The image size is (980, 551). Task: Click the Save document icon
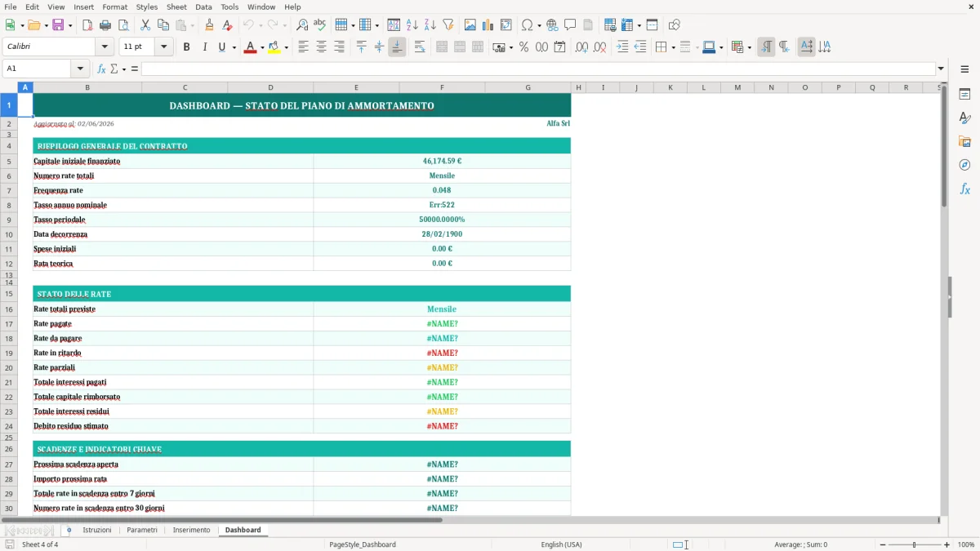pyautogui.click(x=58, y=25)
